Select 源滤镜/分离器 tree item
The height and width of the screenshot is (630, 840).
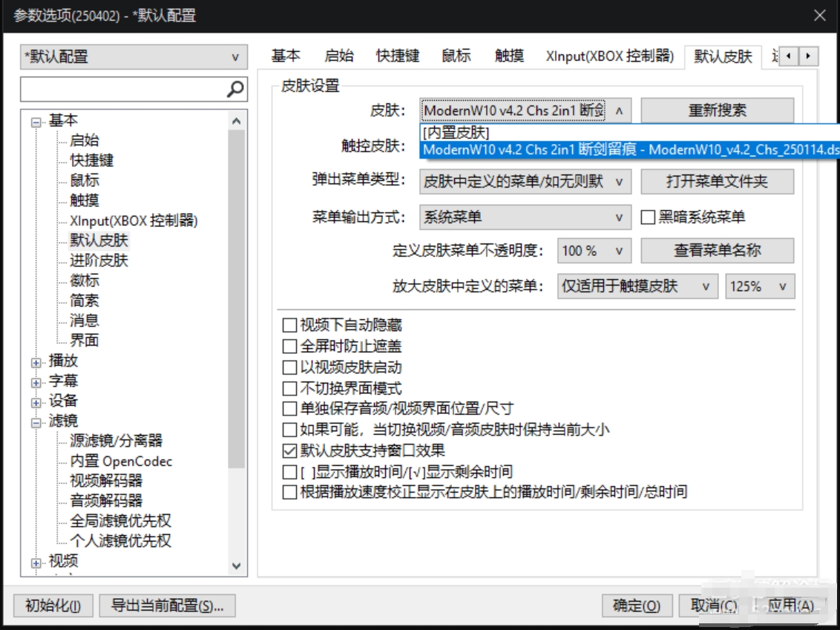pyautogui.click(x=117, y=441)
